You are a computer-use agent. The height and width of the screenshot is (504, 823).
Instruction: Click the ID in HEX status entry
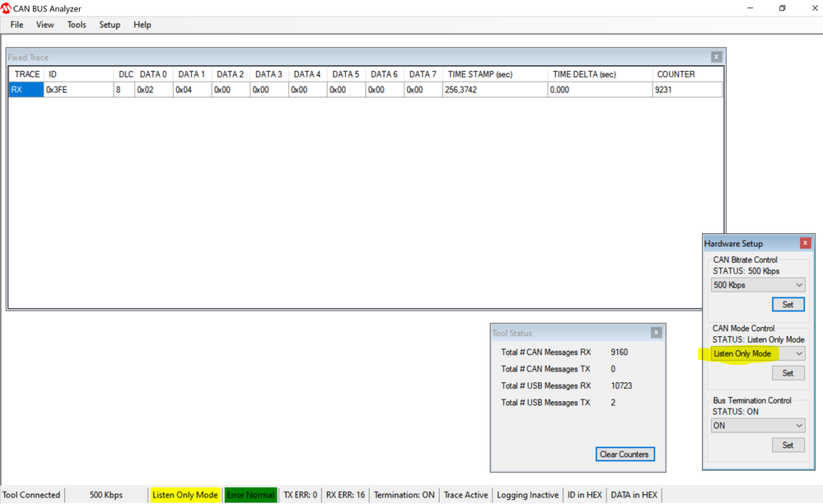click(x=585, y=495)
